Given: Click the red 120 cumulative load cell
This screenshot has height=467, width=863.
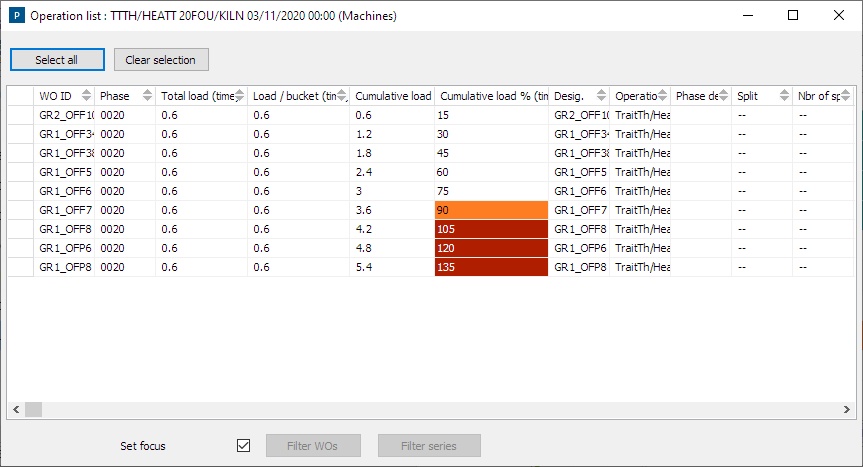Looking at the screenshot, I should pyautogui.click(x=491, y=248).
